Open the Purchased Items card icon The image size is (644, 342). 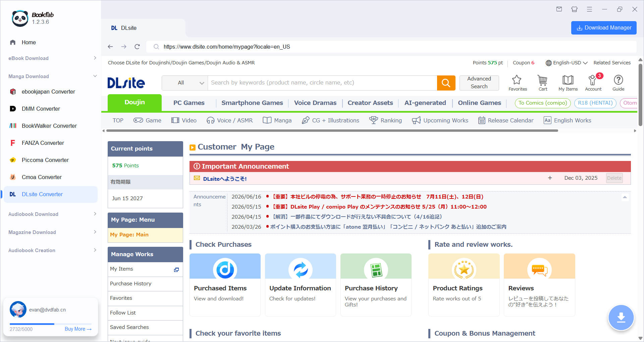point(225,269)
